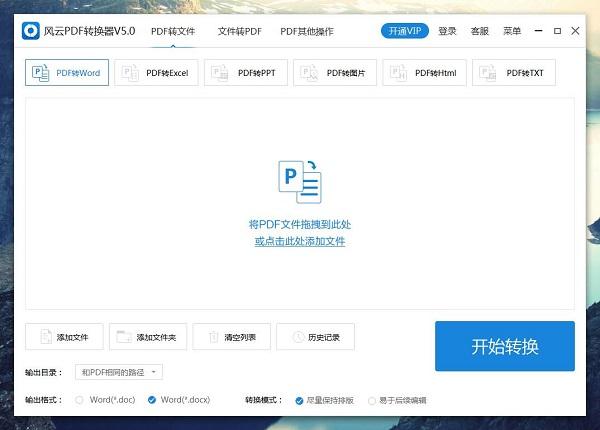Screen dimensions: 600x430
Task: Switch to the 文件转PDF tab
Action: 239,31
